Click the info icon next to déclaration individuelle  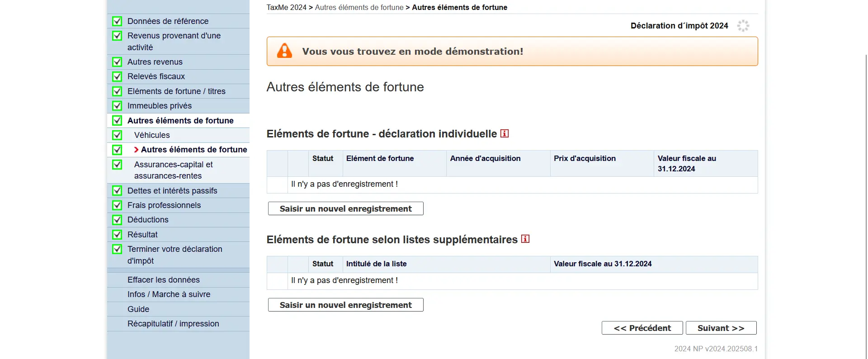point(505,133)
